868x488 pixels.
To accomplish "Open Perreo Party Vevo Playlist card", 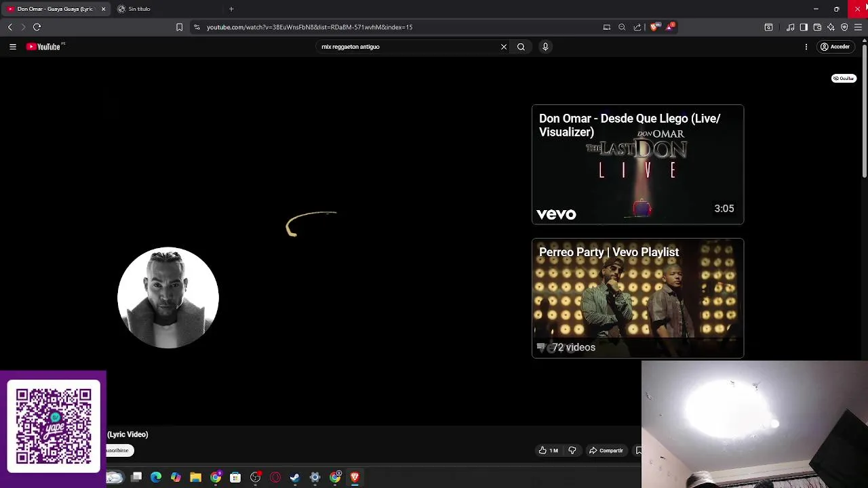I will 637,298.
